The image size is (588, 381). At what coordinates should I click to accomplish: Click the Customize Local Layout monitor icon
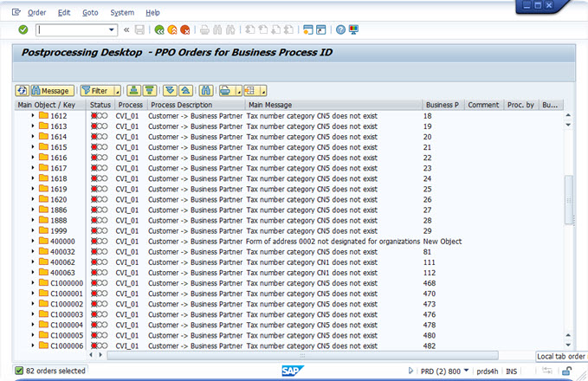coord(353,30)
